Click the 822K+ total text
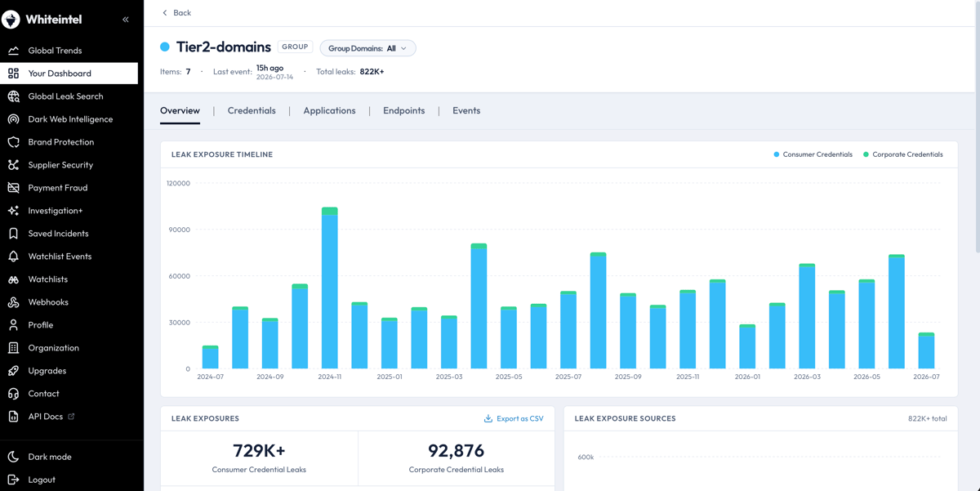 (928, 418)
